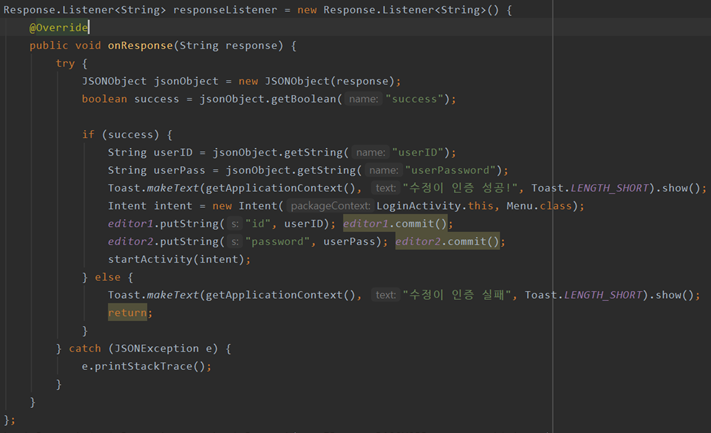The height and width of the screenshot is (433, 711).
Task: Click the highlighted editor1.commit() call
Action: click(395, 224)
